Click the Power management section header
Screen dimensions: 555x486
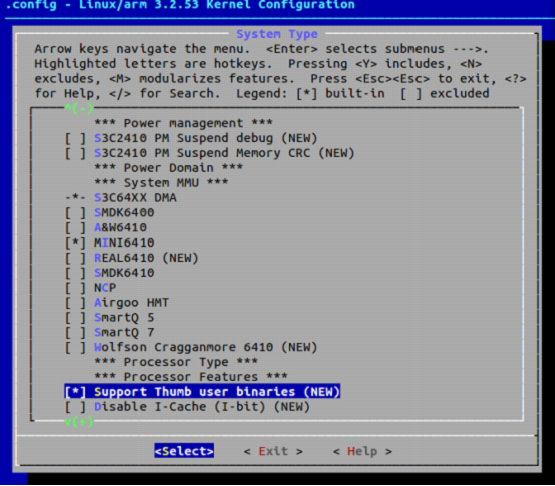pos(183,123)
